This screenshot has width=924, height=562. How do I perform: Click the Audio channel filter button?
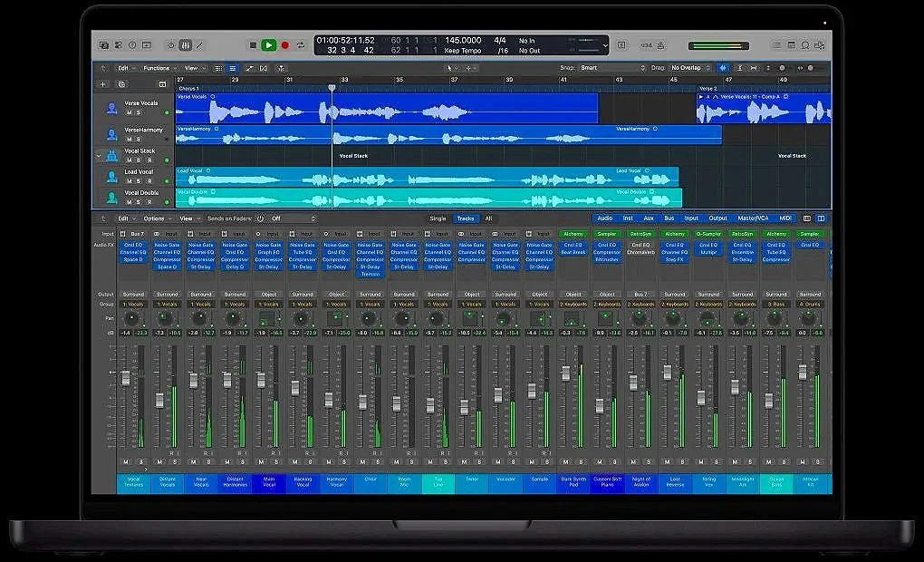tap(605, 218)
